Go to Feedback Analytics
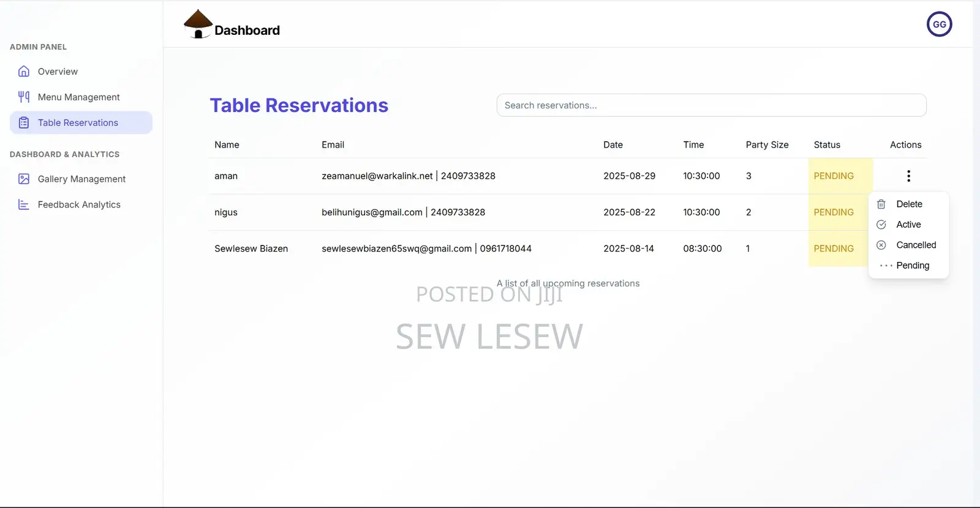Viewport: 980px width, 508px height. (79, 205)
